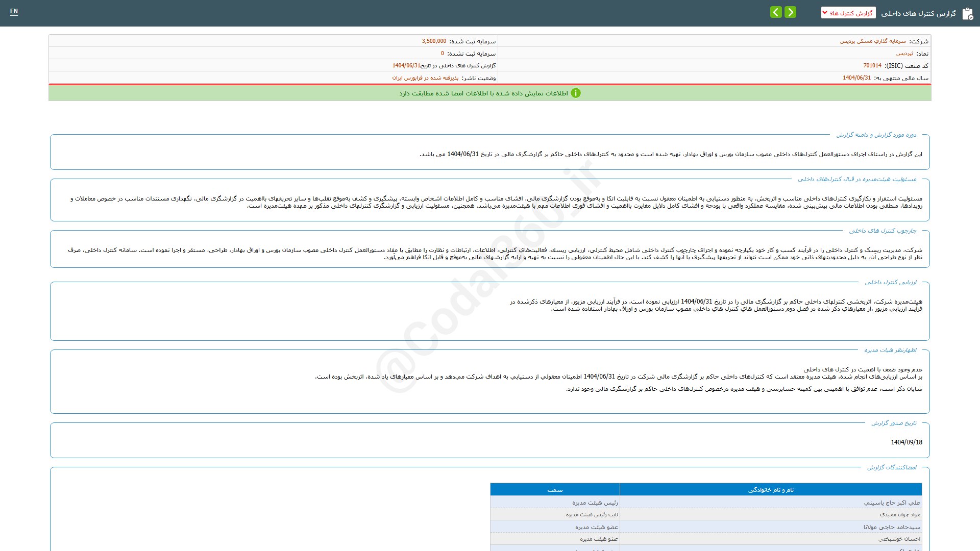
Task: Click the سمت column header
Action: [555, 490]
